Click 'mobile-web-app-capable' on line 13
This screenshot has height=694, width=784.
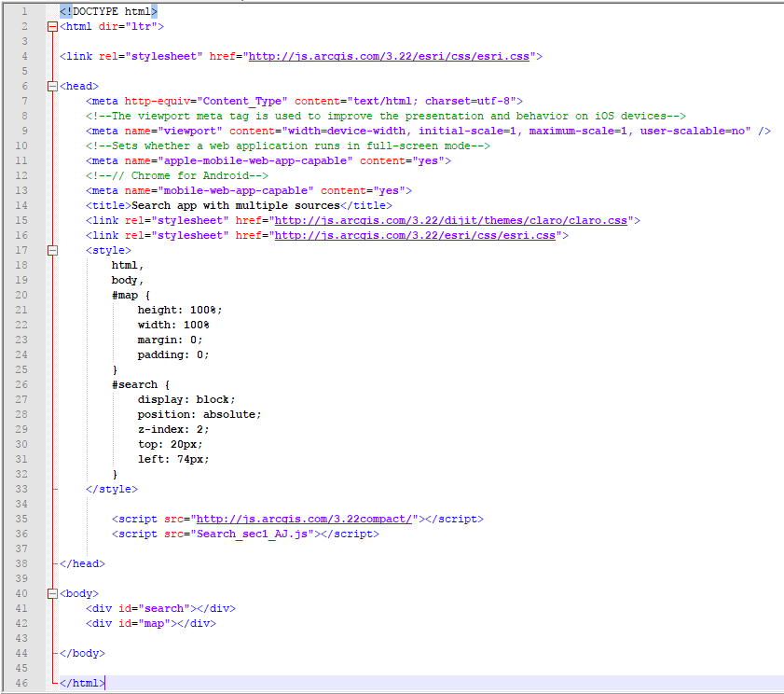[236, 190]
